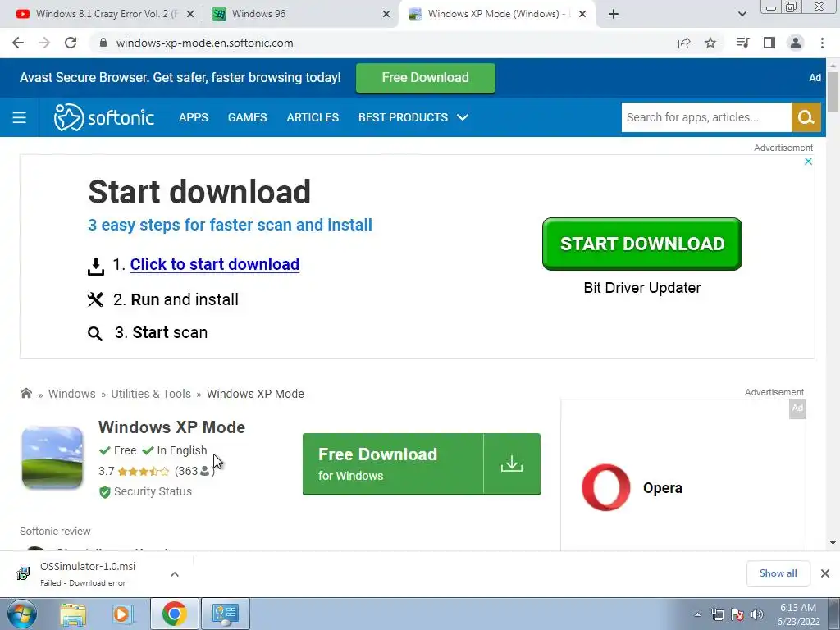The height and width of the screenshot is (630, 840).
Task: Open the ARTICLES menu
Action: point(313,117)
